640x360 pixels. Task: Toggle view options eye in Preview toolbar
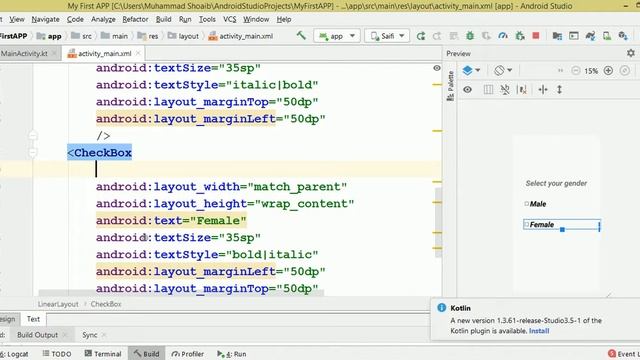[x=467, y=89]
